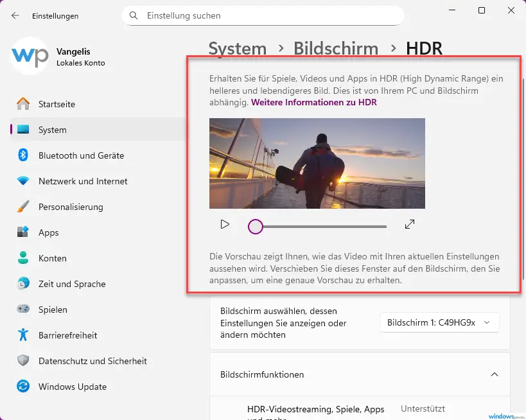Select the Personalisierung brush icon
Screen dimensions: 526x420
[23, 207]
